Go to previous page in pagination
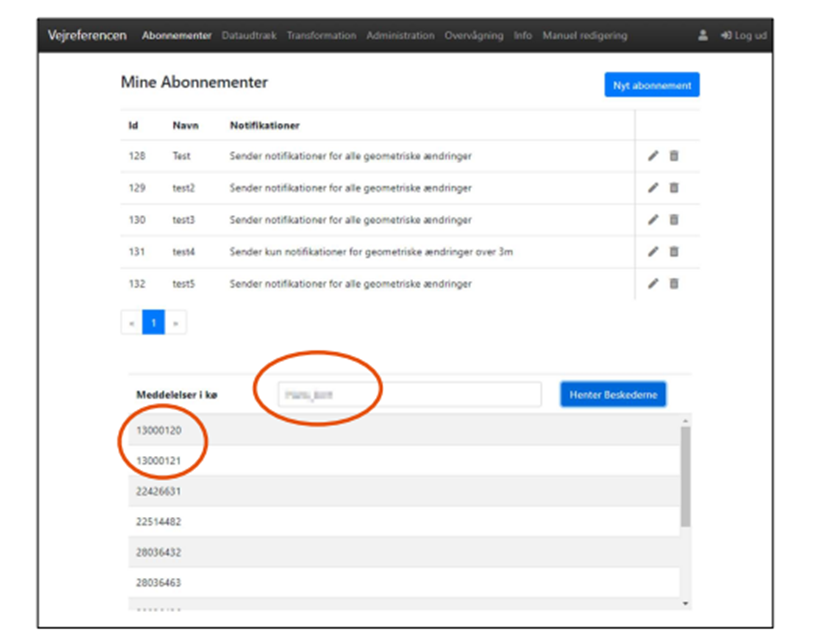Screen dimensions: 814x638 coord(131,324)
